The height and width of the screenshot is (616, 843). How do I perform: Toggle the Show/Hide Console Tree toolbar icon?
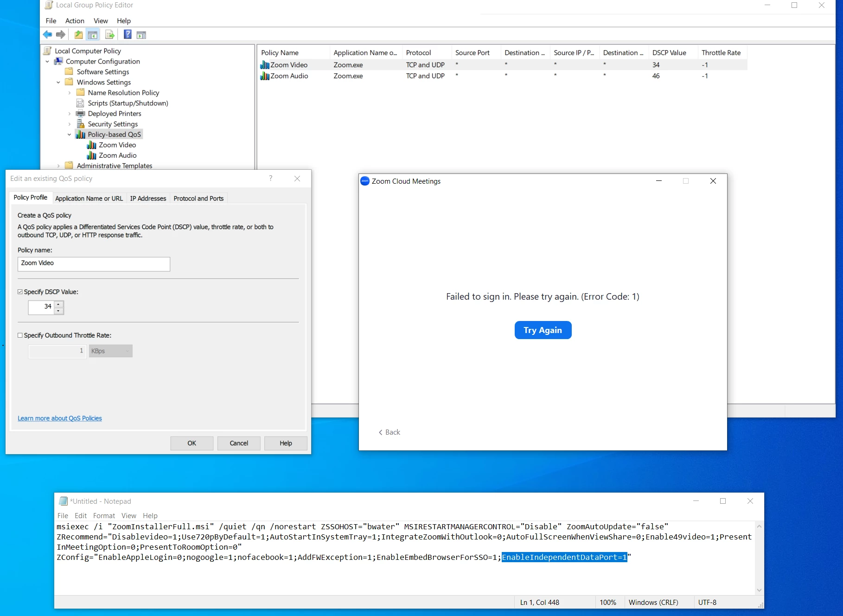point(93,34)
